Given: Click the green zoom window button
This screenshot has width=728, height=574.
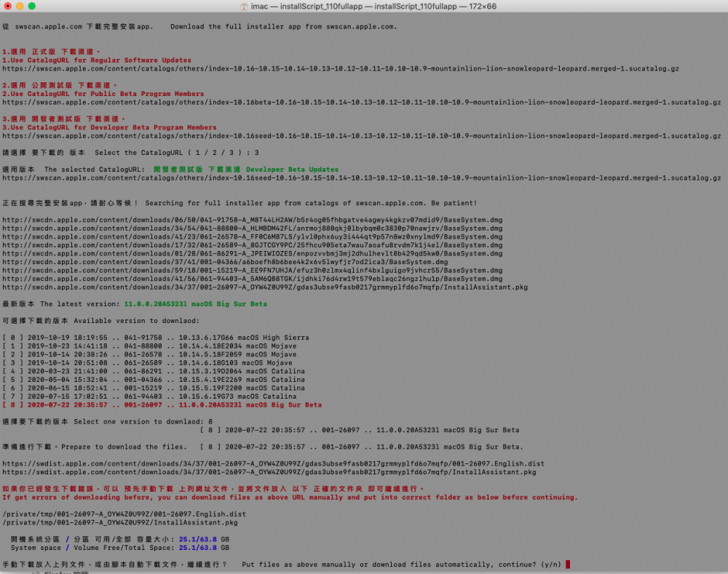Looking at the screenshot, I should [31, 6].
